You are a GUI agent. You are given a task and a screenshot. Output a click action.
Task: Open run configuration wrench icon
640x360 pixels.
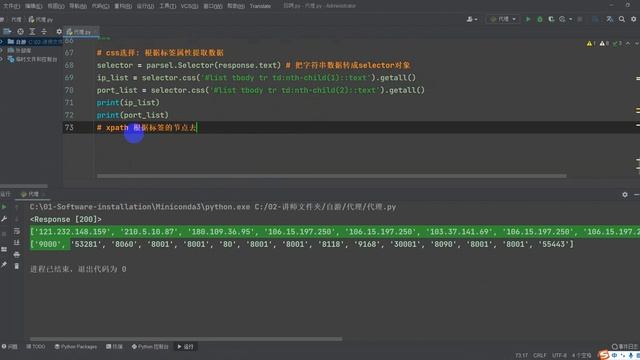click(4, 219)
